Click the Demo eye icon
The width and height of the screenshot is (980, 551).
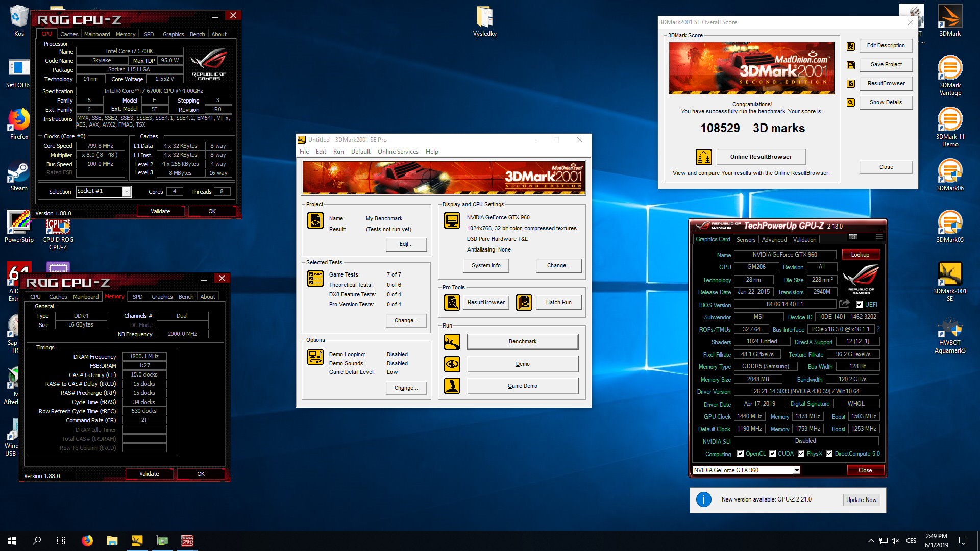tap(452, 364)
